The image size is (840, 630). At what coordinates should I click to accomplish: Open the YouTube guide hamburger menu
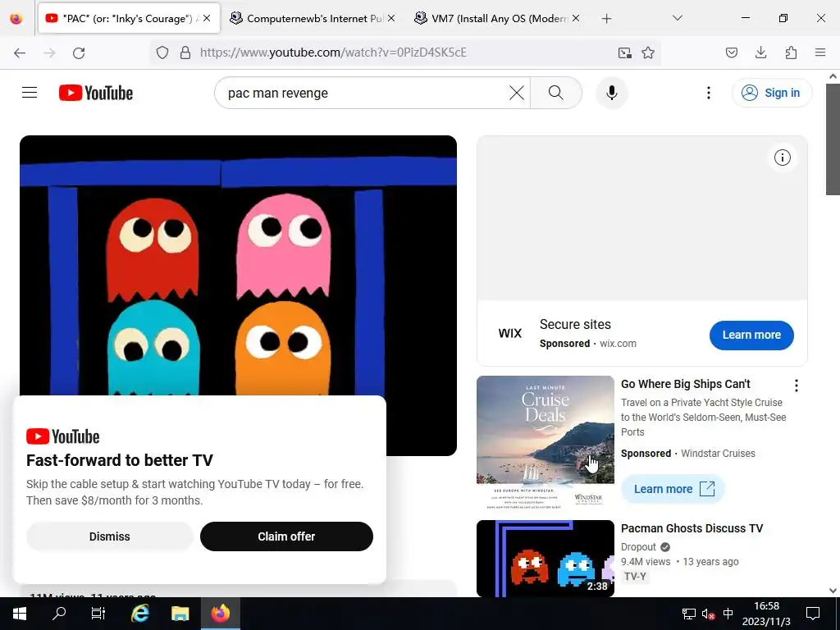[x=30, y=93]
